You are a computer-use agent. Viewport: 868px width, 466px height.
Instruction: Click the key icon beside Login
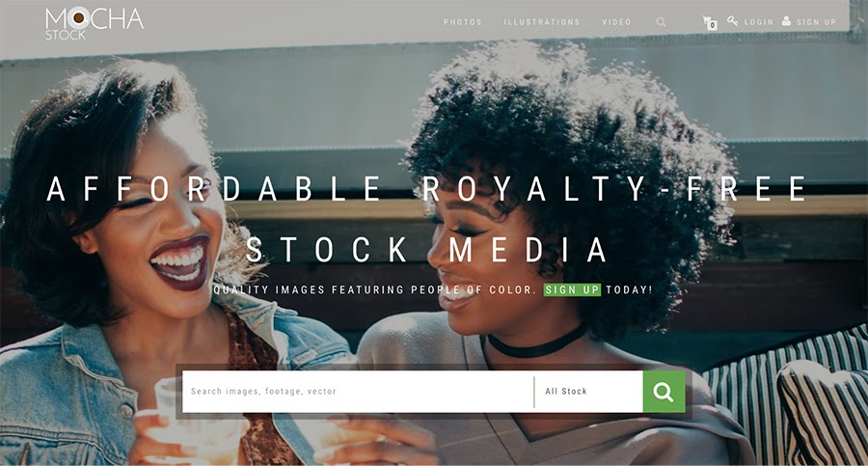732,21
